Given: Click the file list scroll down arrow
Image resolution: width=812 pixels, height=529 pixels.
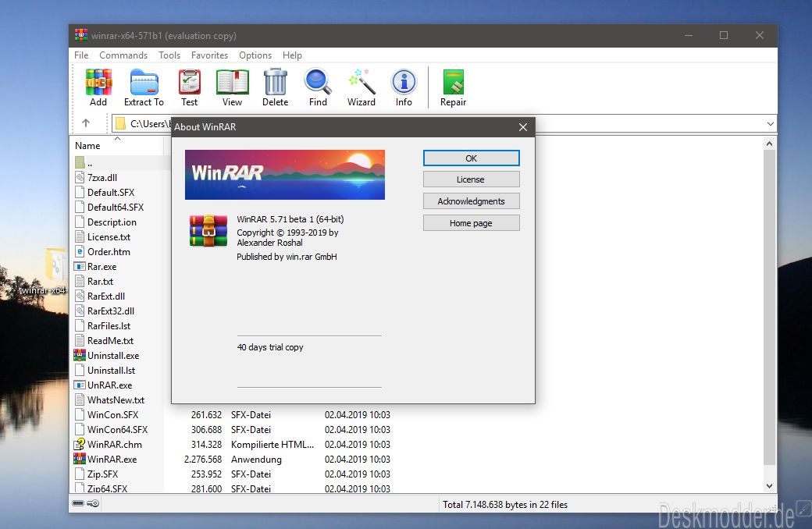Looking at the screenshot, I should tap(770, 486).
